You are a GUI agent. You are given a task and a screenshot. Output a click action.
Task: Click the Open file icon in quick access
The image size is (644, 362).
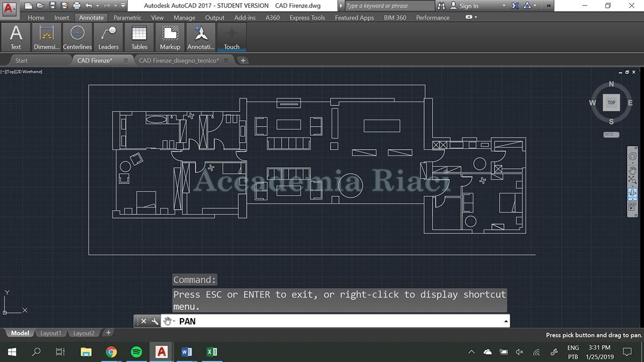[40, 5]
